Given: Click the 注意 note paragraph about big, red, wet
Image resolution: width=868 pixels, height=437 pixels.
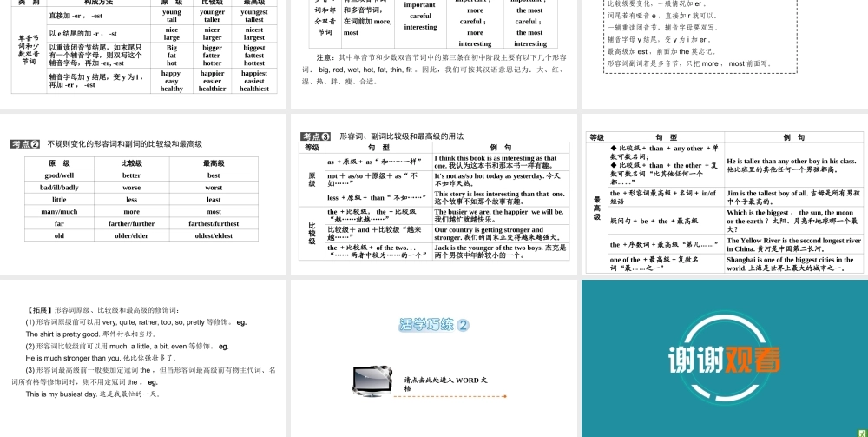Looking at the screenshot, I should (435, 70).
